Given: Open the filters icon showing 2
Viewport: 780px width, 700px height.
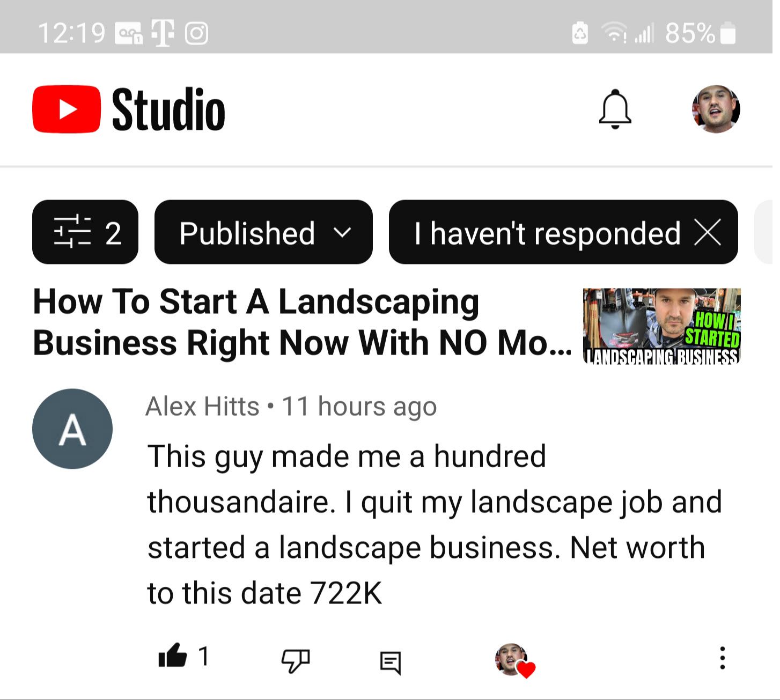Looking at the screenshot, I should (x=85, y=232).
